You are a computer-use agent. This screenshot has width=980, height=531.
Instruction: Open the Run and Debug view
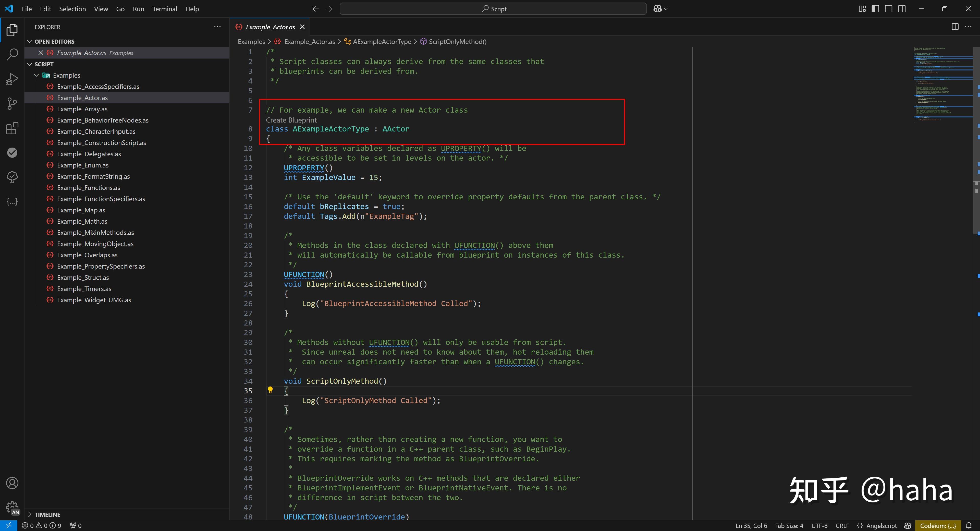pyautogui.click(x=12, y=79)
